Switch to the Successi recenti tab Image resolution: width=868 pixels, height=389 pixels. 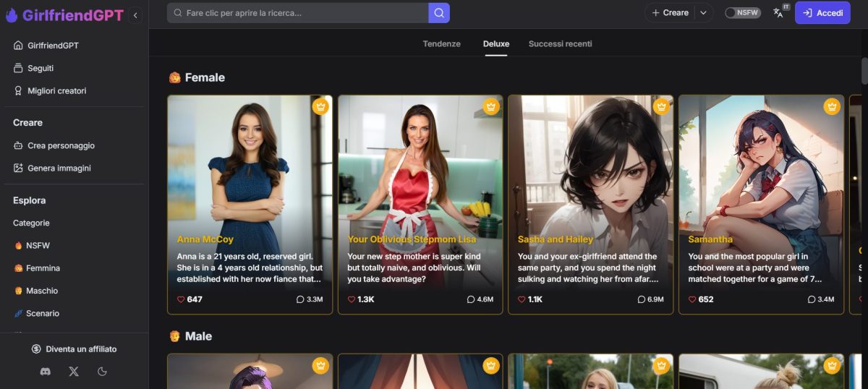pos(560,44)
